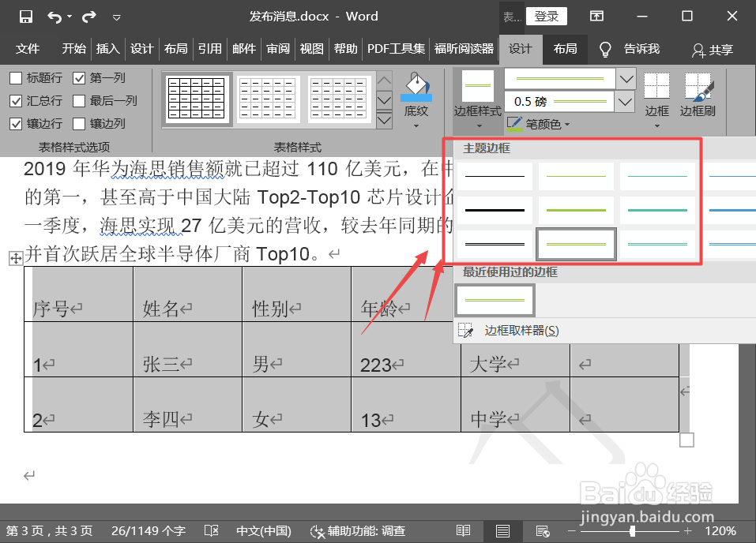Open the PDF工具集 tab
Screen dimensions: 756x543
396,49
